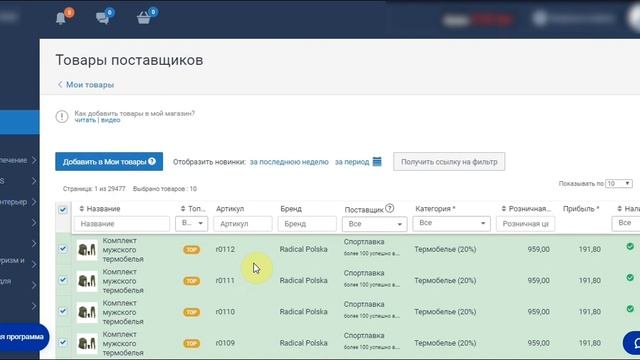Click the calendar icon next to за период
The height and width of the screenshot is (360, 640).
coord(377,162)
